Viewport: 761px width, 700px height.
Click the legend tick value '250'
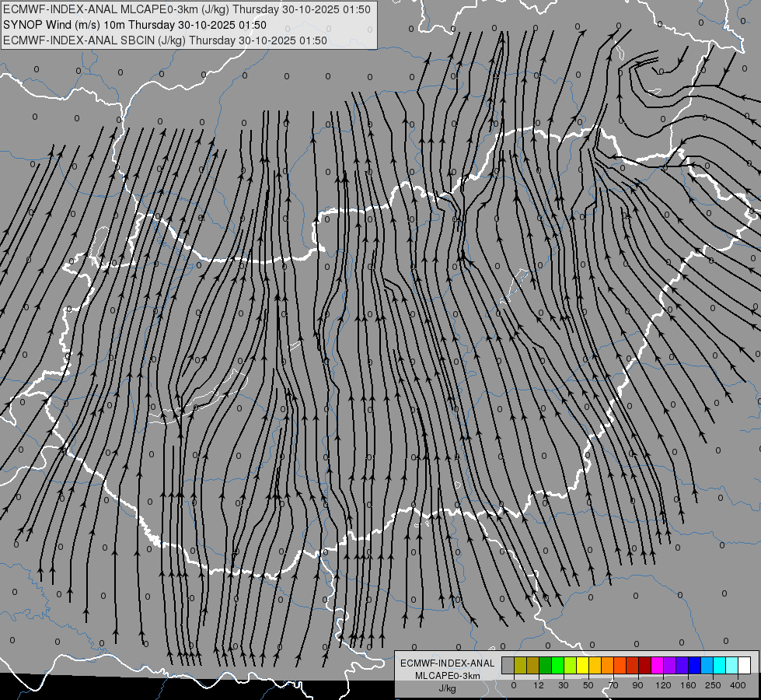point(713,685)
